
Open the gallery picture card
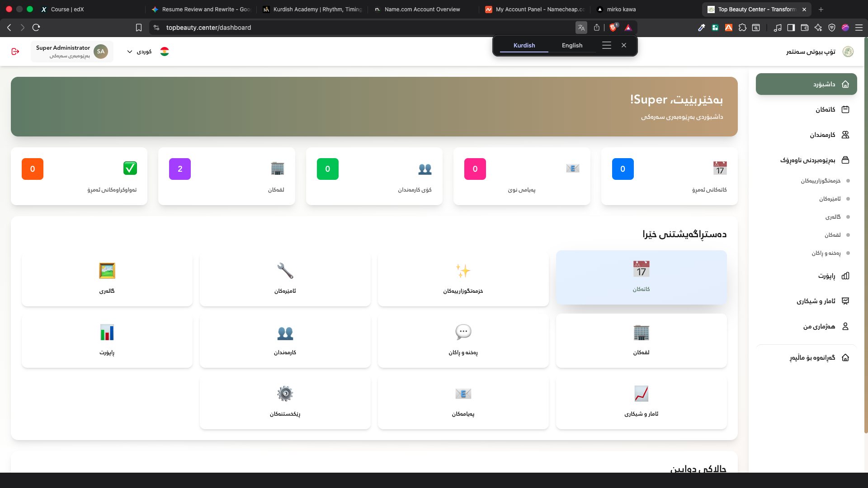click(107, 279)
